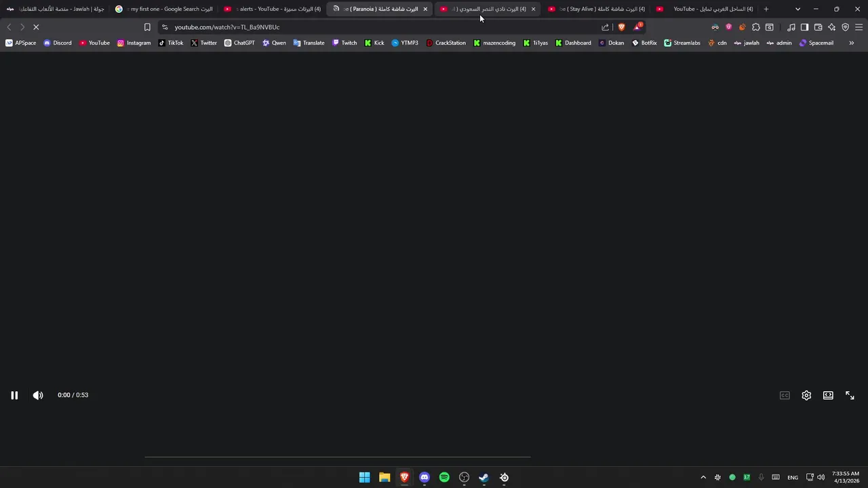
Task: Share this page via address bar icon
Action: tap(606, 27)
